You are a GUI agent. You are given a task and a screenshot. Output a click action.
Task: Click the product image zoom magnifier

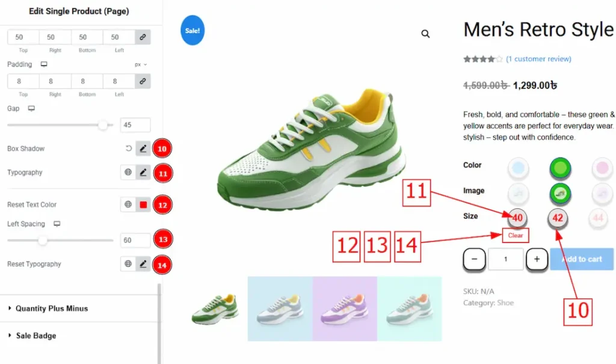click(x=425, y=34)
